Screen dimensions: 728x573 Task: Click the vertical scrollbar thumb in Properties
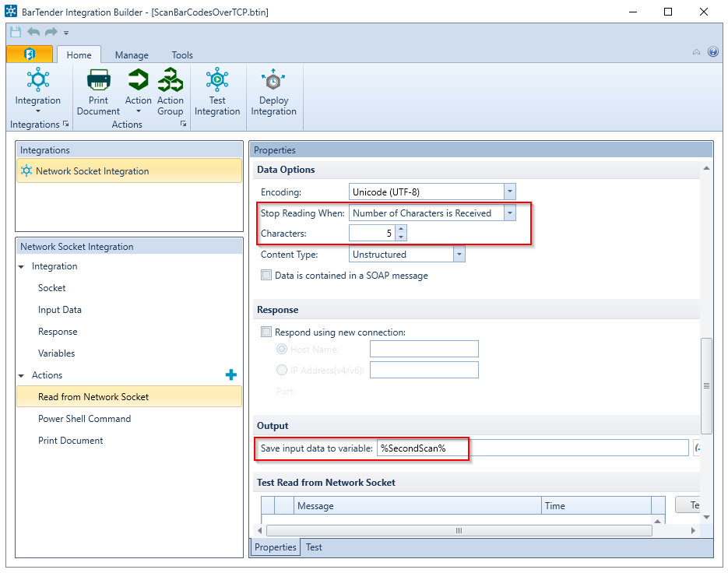706,385
